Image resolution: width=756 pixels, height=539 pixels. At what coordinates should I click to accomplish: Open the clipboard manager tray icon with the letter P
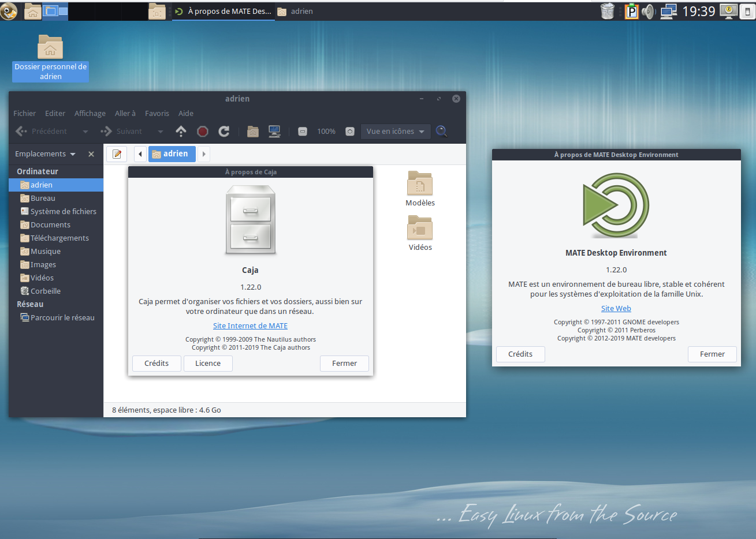(631, 11)
